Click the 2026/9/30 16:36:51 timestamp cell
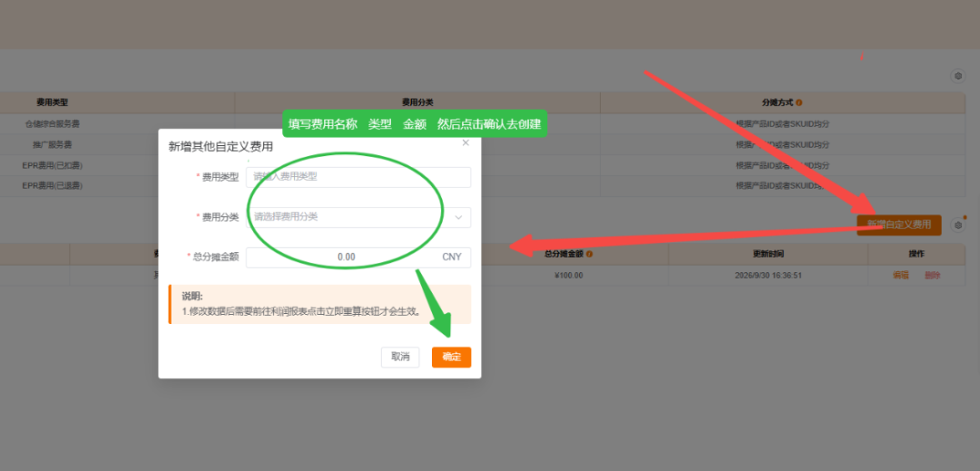 click(769, 276)
